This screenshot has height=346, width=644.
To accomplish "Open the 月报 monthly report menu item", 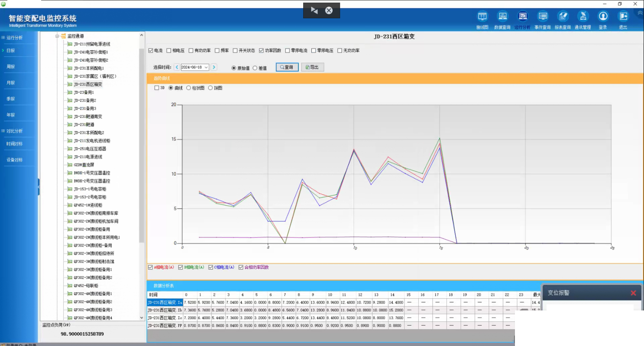I will coord(10,83).
